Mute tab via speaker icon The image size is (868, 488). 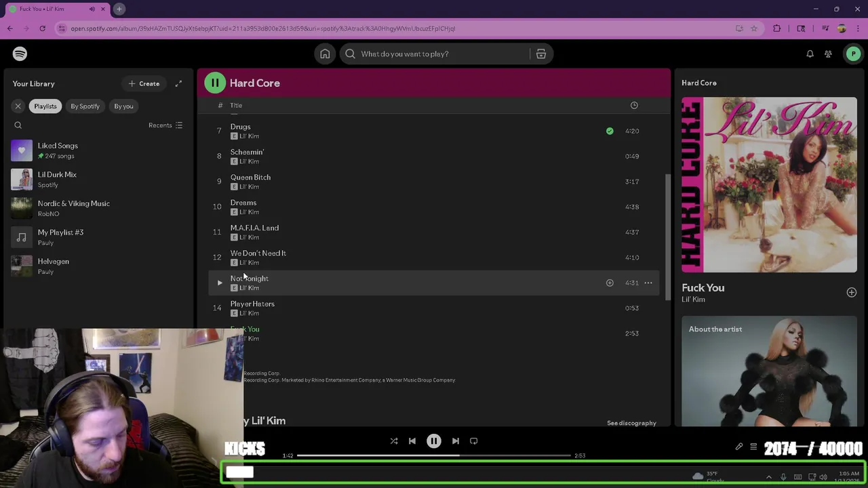(92, 9)
